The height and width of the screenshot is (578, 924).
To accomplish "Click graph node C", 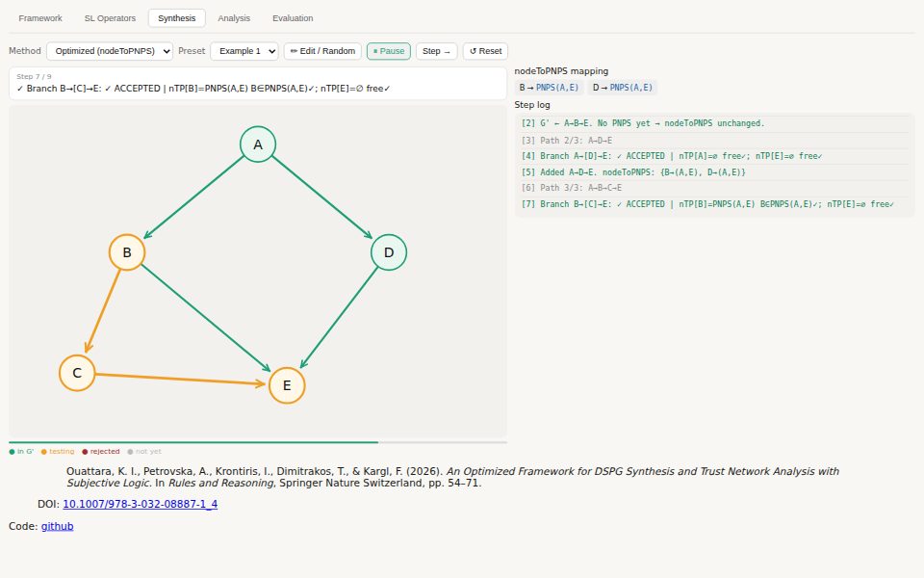I will pos(77,373).
